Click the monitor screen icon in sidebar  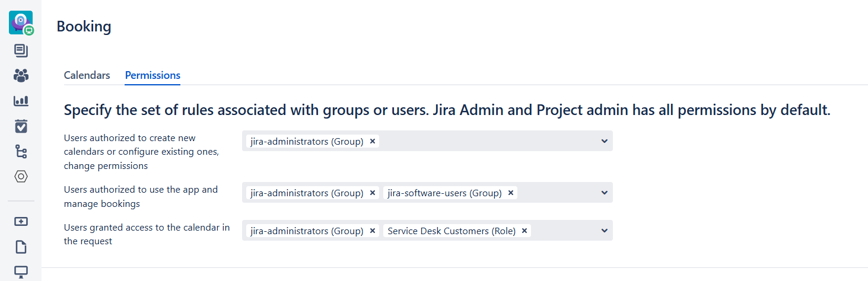pyautogui.click(x=21, y=272)
